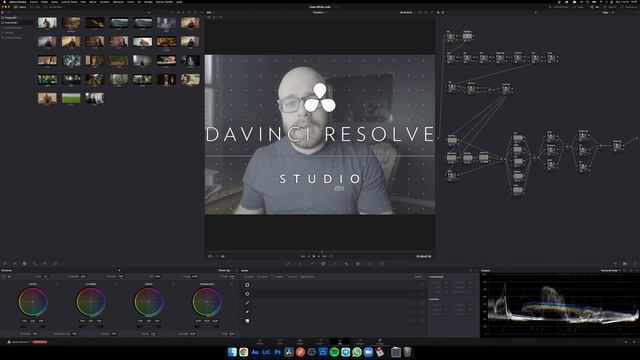Open the color wheels mode dropdown

pos(226,271)
